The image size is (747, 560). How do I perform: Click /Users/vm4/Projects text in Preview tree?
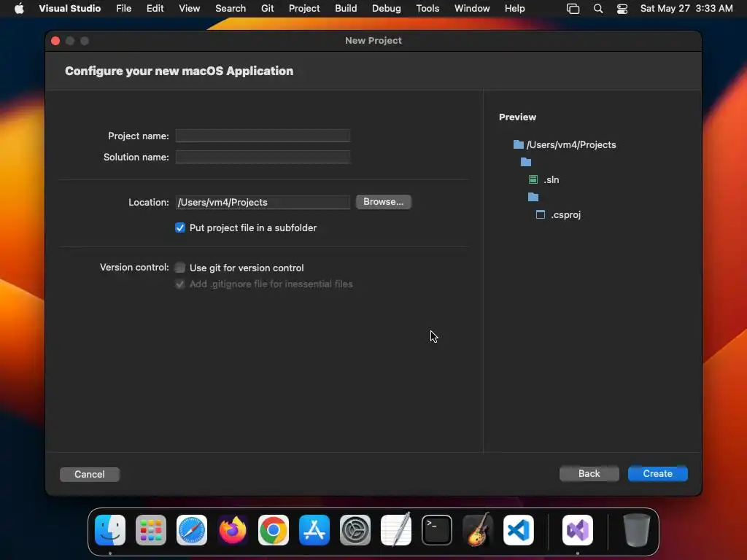click(x=570, y=144)
